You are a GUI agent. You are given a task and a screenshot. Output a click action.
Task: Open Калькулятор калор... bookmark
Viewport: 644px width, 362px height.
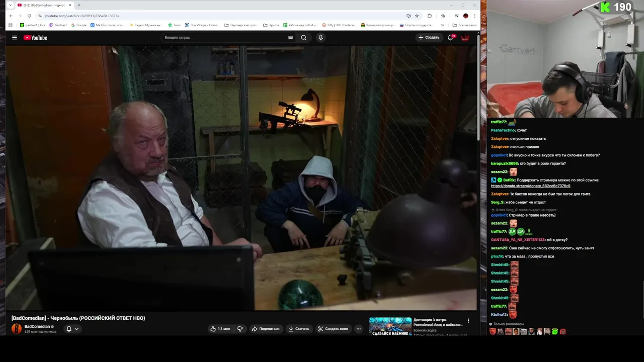pyautogui.click(x=378, y=25)
